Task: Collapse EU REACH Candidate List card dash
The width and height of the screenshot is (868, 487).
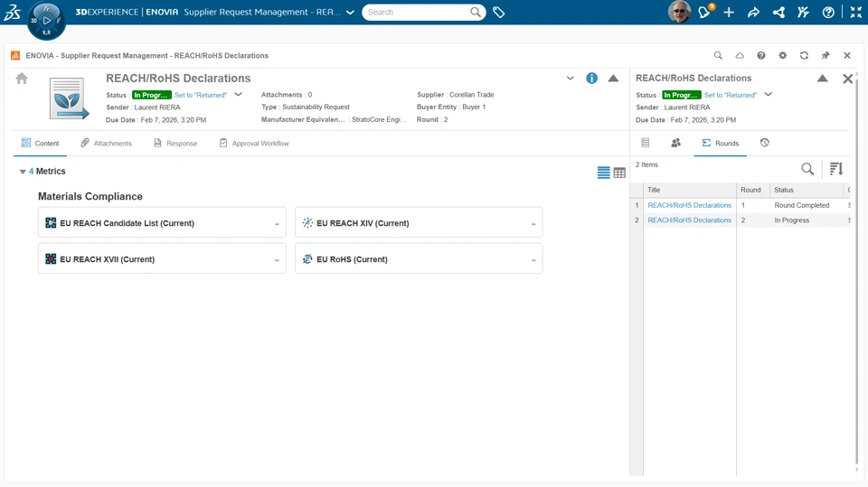Action: click(277, 224)
